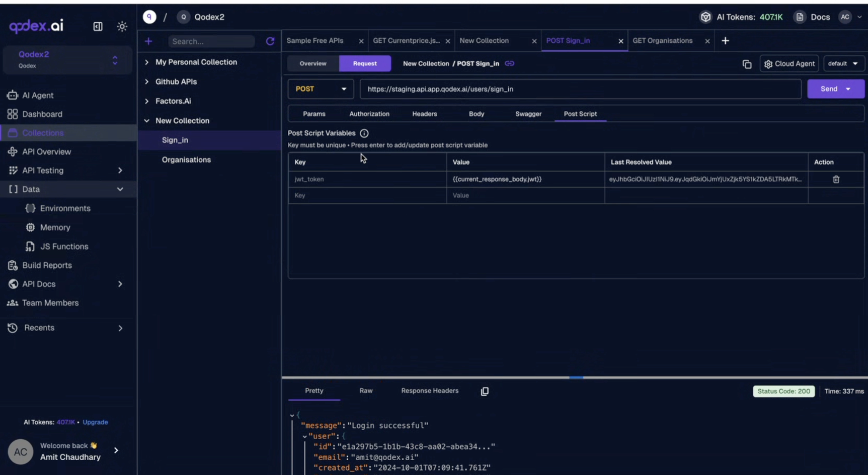Delete the jwt_token variable
Viewport: 868px width, 475px height.
(x=836, y=179)
